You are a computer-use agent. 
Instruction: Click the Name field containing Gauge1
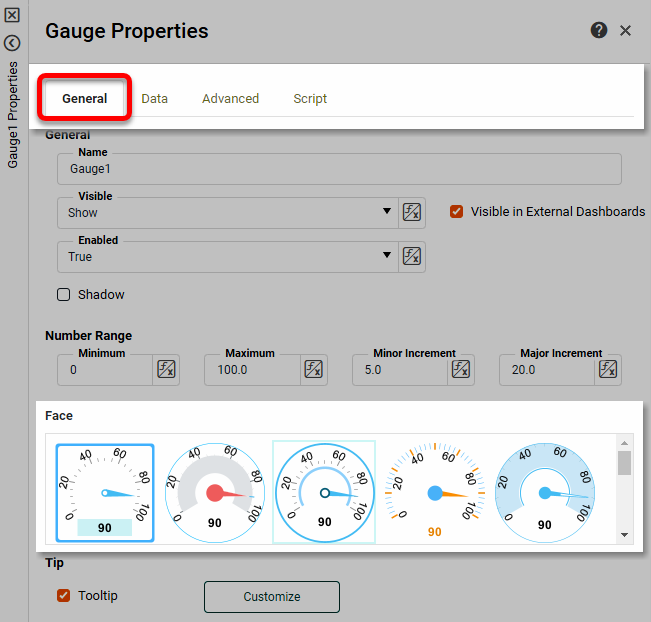(x=339, y=169)
